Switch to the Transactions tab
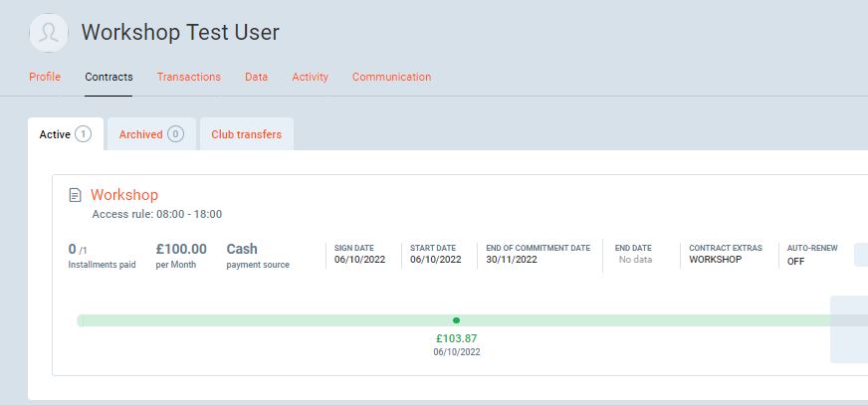Screen dimensions: 868x405 (x=188, y=77)
